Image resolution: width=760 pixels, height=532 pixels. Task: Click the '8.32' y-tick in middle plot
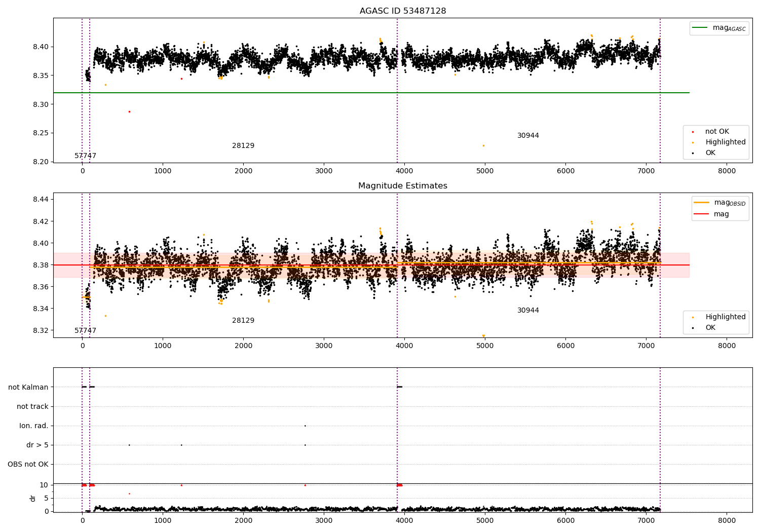[x=41, y=330]
